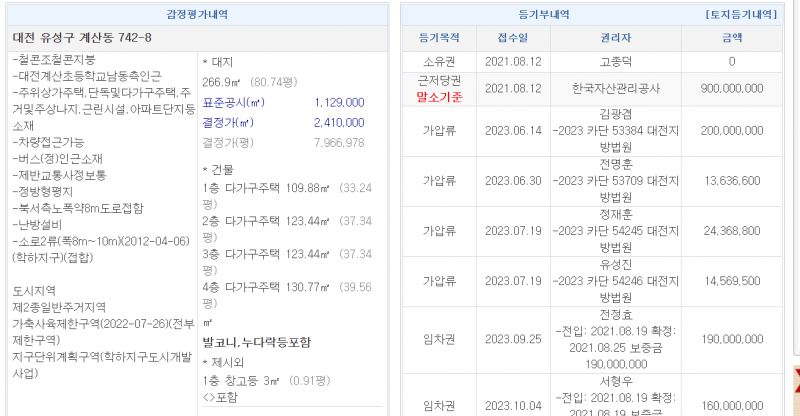Click the red 말소기준 text
This screenshot has width=800, height=416.
[x=439, y=97]
